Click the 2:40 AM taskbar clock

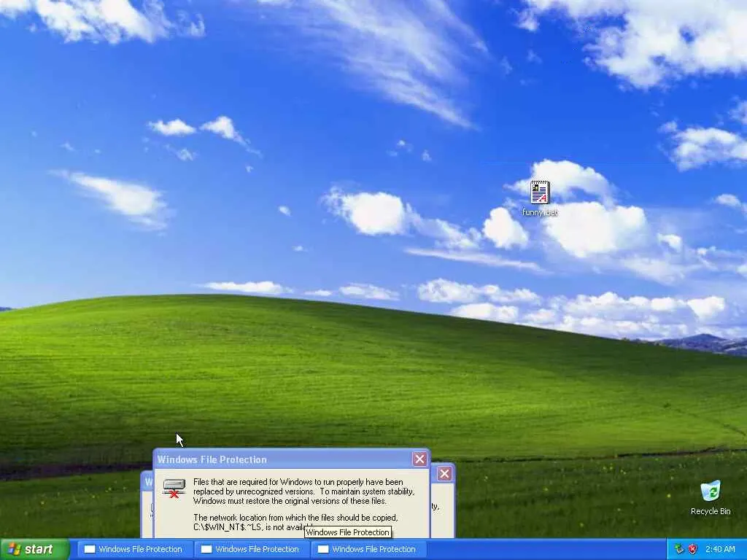[x=720, y=549]
